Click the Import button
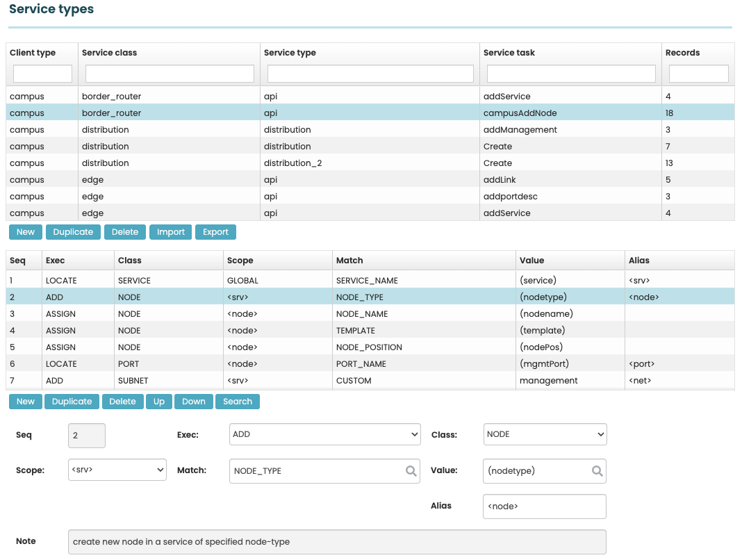This screenshot has height=560, width=742. [x=170, y=231]
